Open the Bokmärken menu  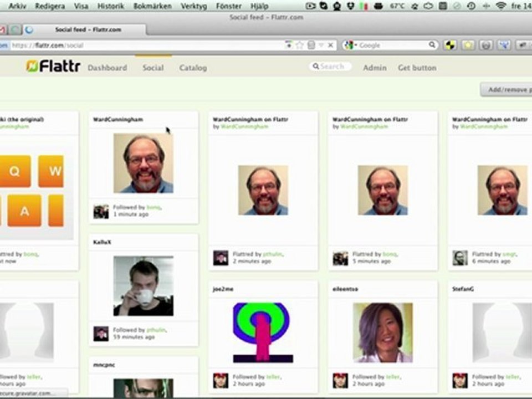click(153, 6)
